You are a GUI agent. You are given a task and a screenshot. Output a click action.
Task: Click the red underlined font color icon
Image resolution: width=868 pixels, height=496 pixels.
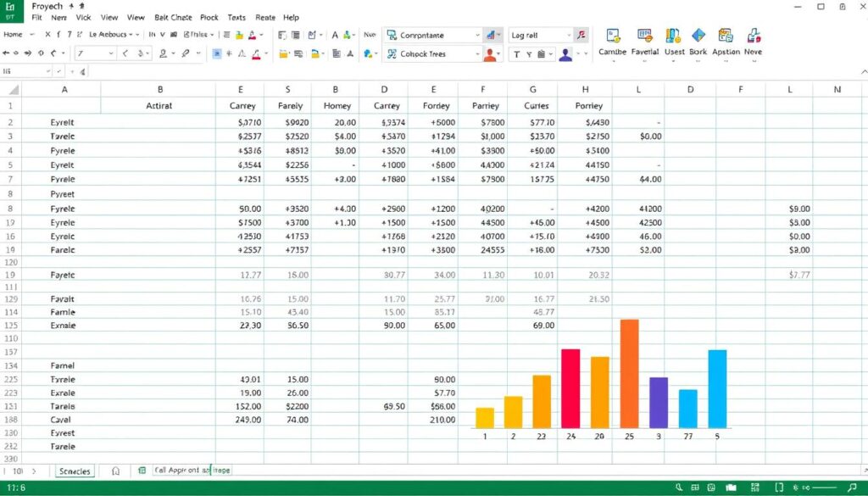click(256, 53)
